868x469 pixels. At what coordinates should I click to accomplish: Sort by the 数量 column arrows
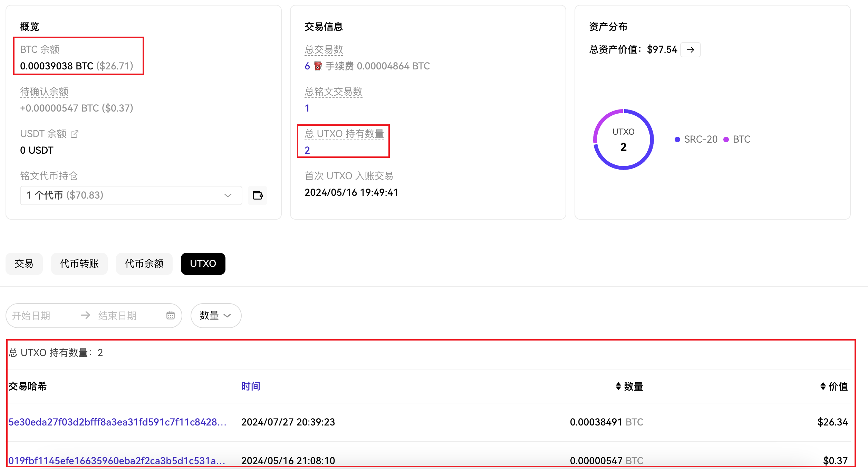618,386
